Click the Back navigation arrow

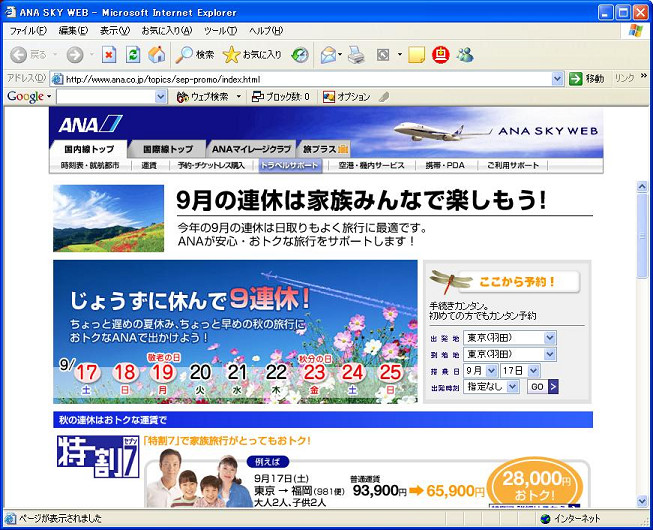(18, 55)
